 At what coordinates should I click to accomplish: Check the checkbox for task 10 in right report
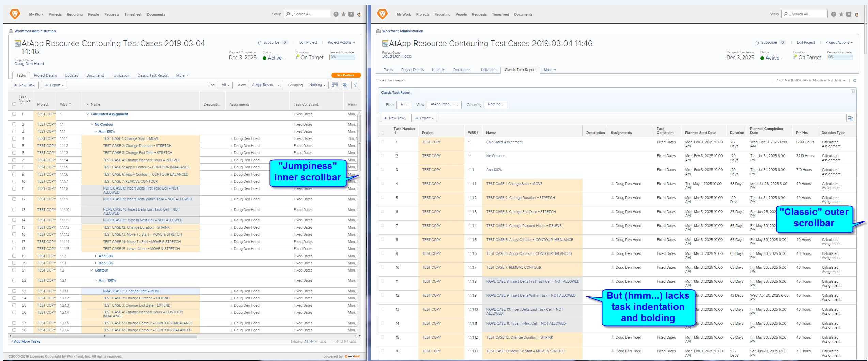point(383,267)
